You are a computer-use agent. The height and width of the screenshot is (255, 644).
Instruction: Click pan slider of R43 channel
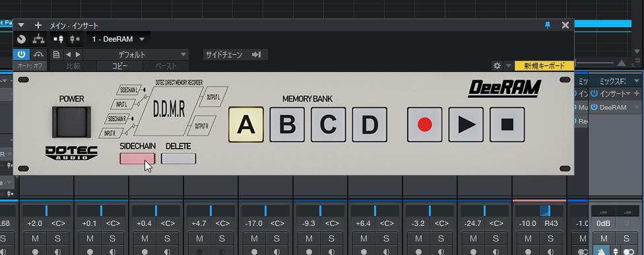[x=540, y=211]
